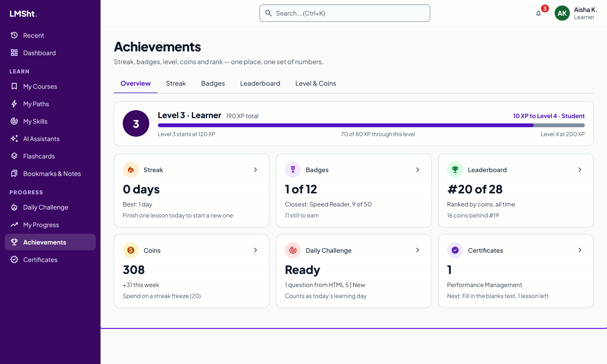Open Flashcards menu item

[x=50, y=156]
